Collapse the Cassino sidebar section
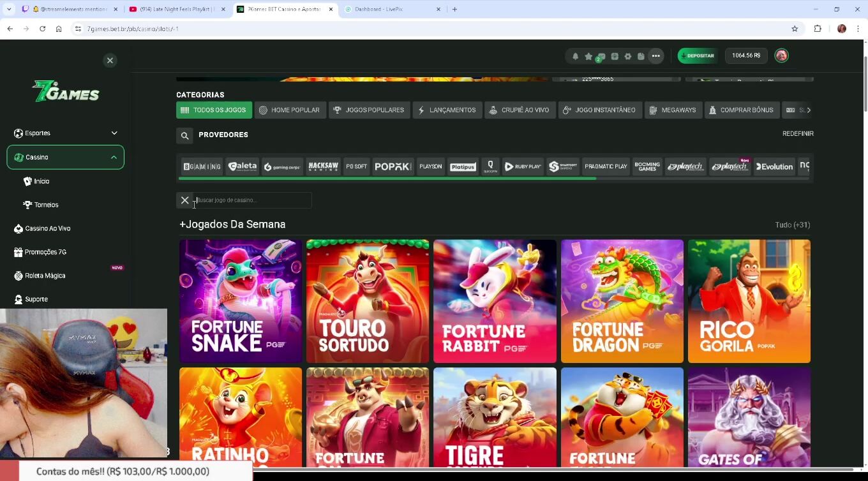The width and height of the screenshot is (868, 481). pos(65,157)
